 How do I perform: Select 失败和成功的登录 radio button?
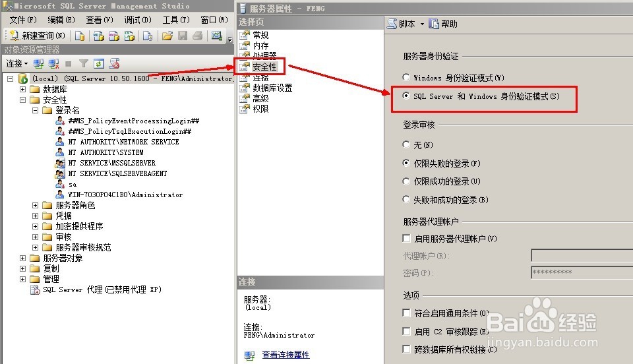tap(406, 199)
